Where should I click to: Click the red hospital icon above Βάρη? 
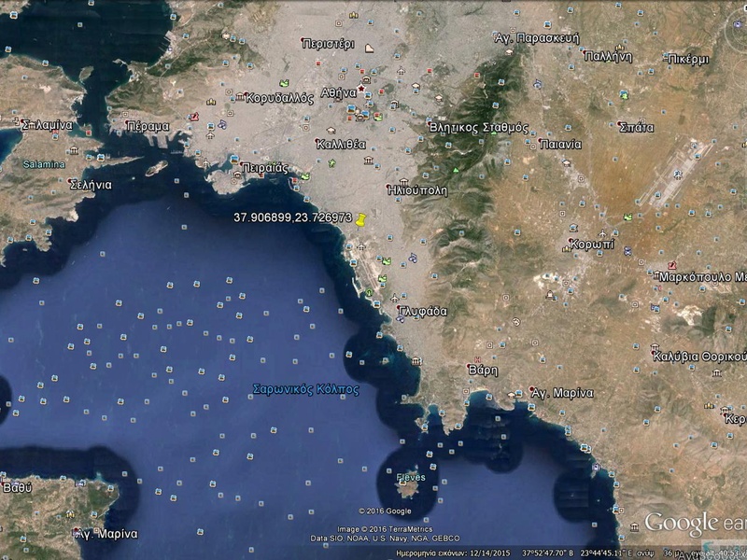478,358
